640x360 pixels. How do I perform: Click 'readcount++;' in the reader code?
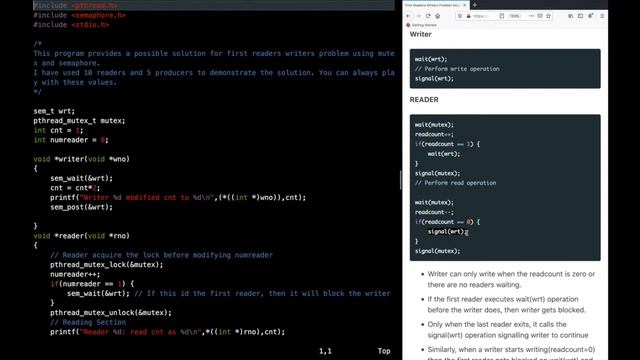coord(434,134)
